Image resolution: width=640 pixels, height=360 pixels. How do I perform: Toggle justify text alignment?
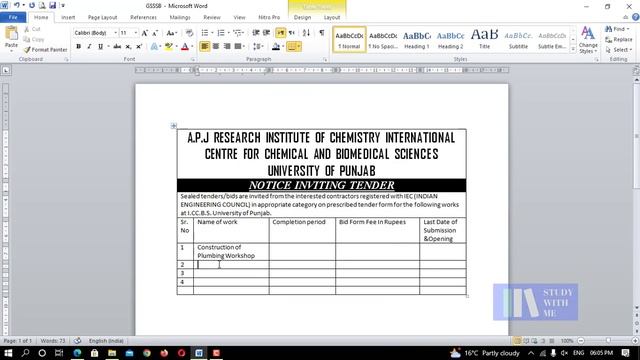[x=238, y=47]
